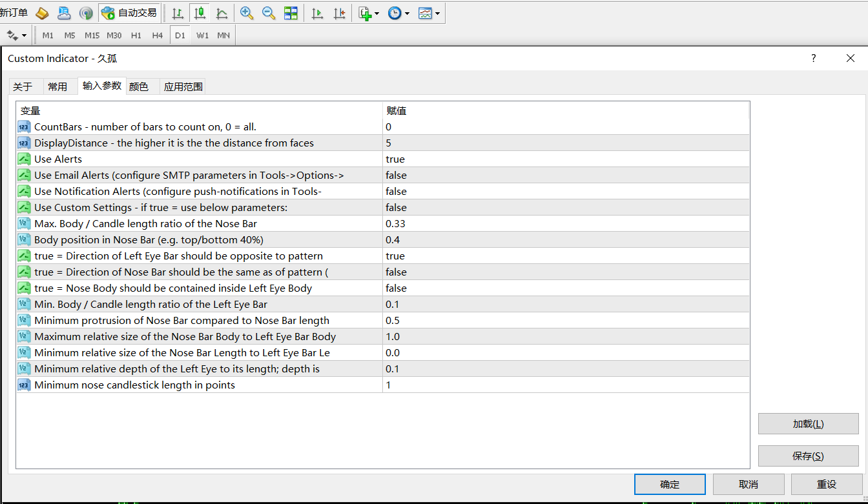Switch to the 关于 tab
The height and width of the screenshot is (504, 868).
[x=23, y=86]
